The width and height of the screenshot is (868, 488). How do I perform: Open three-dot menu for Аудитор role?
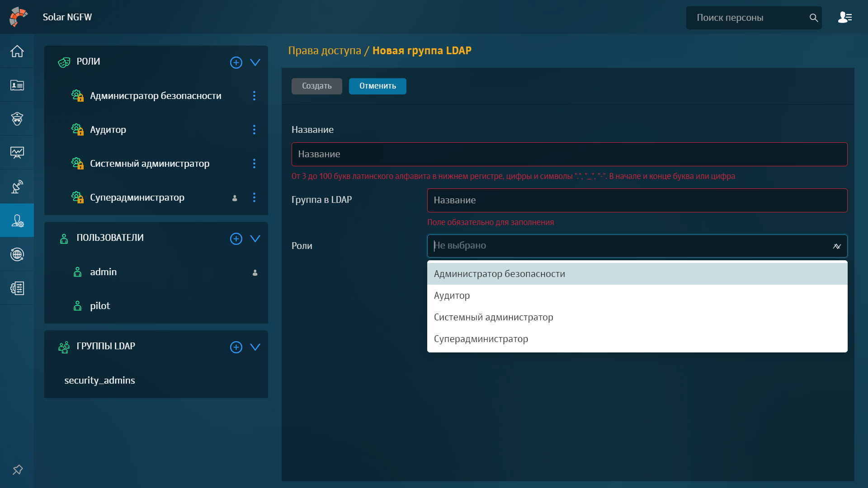click(254, 130)
